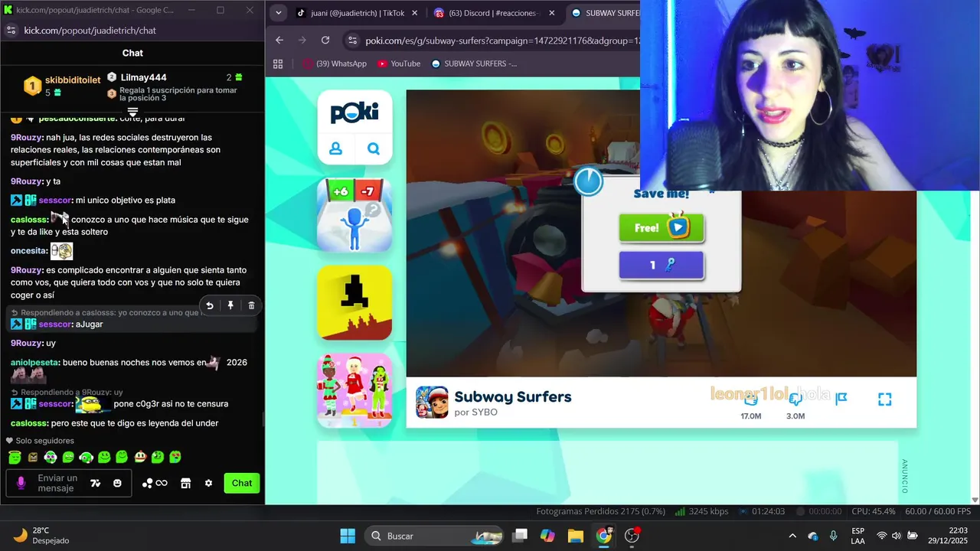Click the purple microphone icon in chat input
The width and height of the screenshot is (980, 551).
(21, 483)
